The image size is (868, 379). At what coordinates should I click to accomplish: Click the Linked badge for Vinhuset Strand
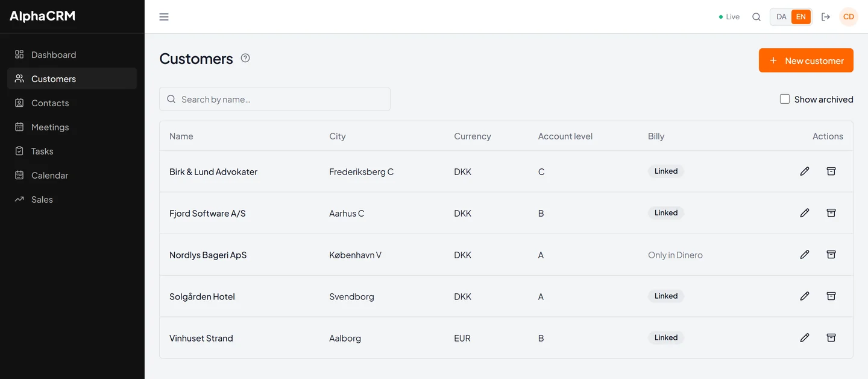[666, 338]
